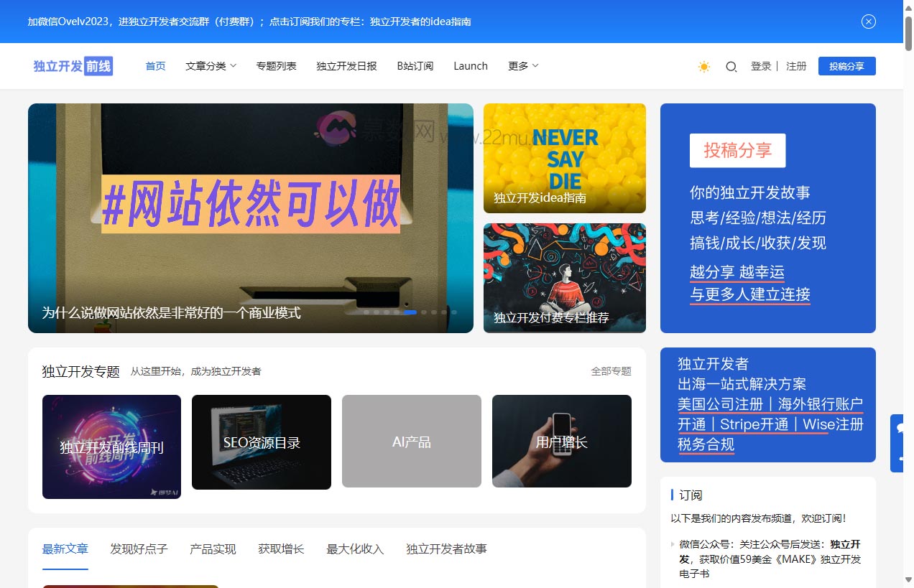The height and width of the screenshot is (588, 914).
Task: Click the 独立开发前线 site logo
Action: [x=71, y=65]
